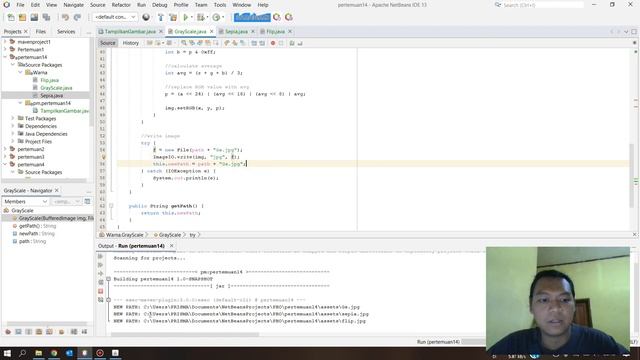Open the Edit menu

(35, 5)
